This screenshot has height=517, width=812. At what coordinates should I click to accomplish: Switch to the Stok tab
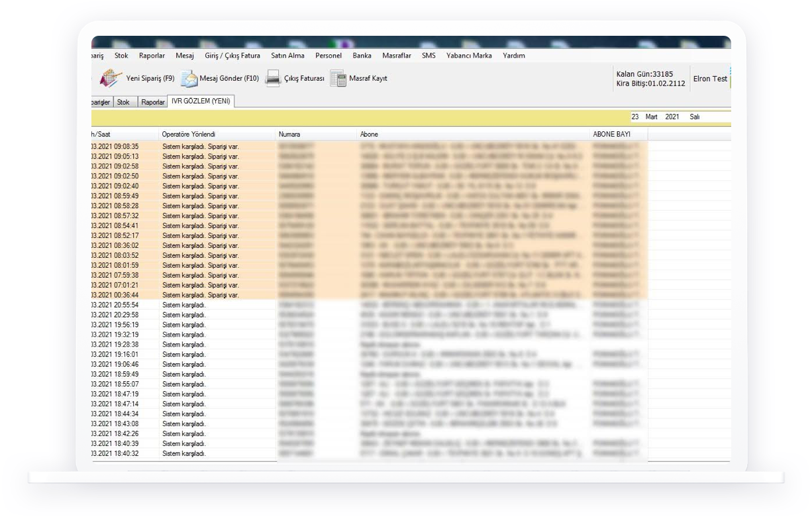click(x=124, y=102)
